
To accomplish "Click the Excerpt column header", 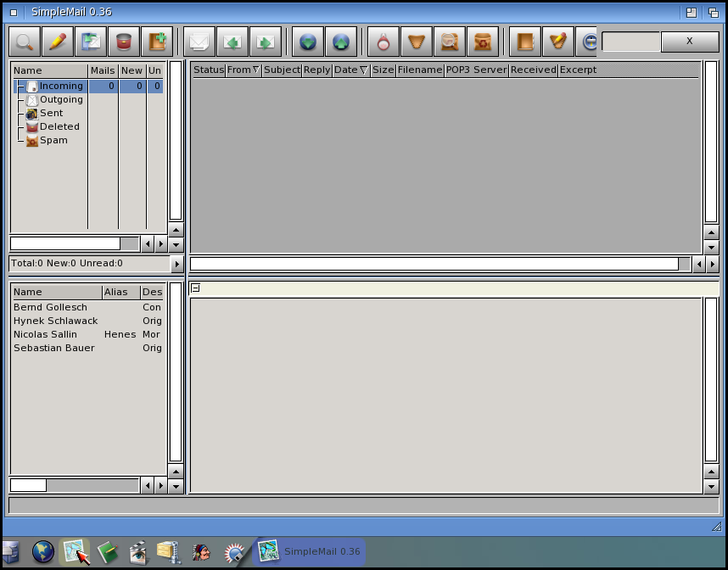I will 578,70.
